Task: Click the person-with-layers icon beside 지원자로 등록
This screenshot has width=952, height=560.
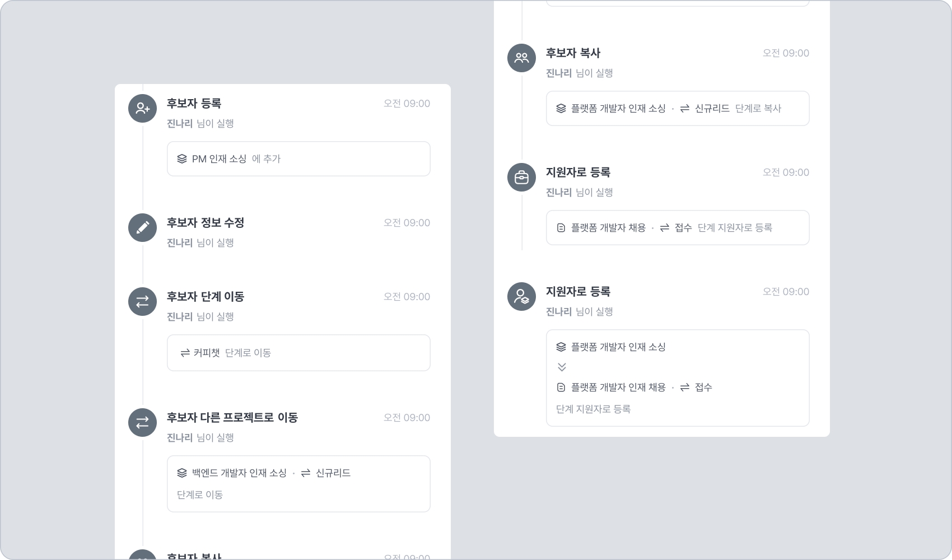Action: coord(521,297)
